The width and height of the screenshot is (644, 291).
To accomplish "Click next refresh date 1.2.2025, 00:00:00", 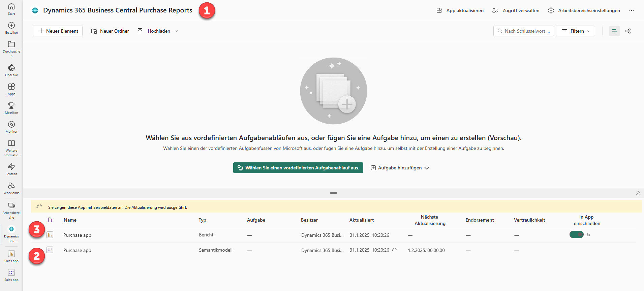I will [x=426, y=250].
